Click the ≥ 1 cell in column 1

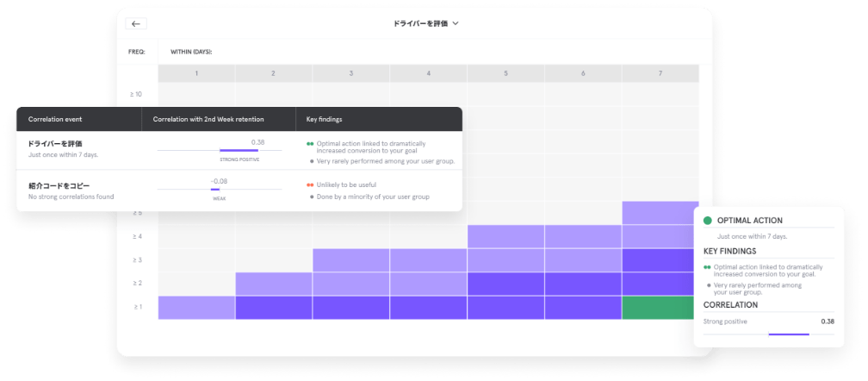(196, 308)
